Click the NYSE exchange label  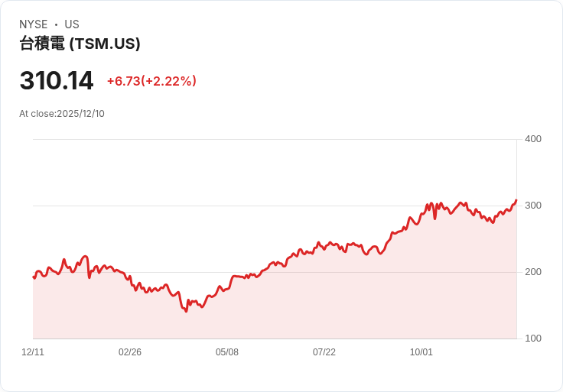click(x=34, y=24)
